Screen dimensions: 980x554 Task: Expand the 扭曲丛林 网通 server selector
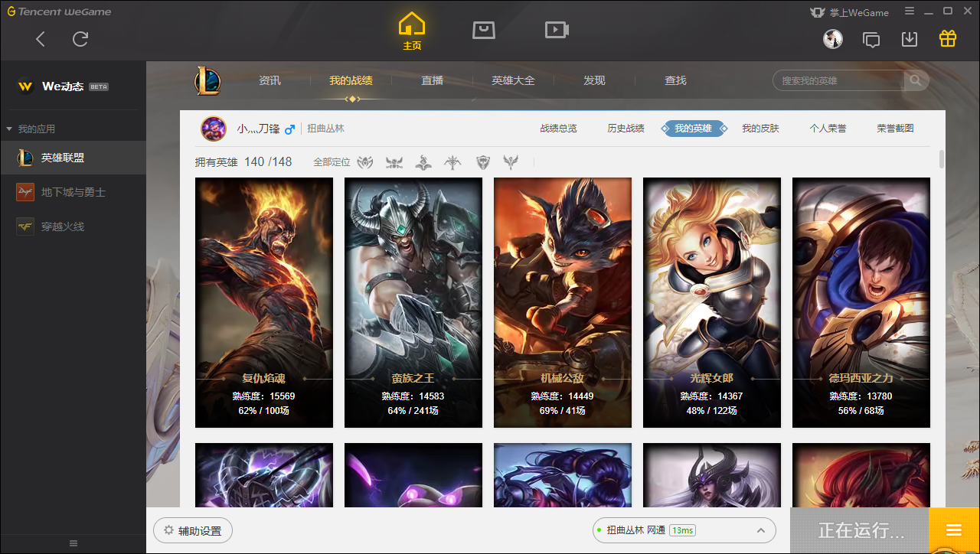(684, 530)
